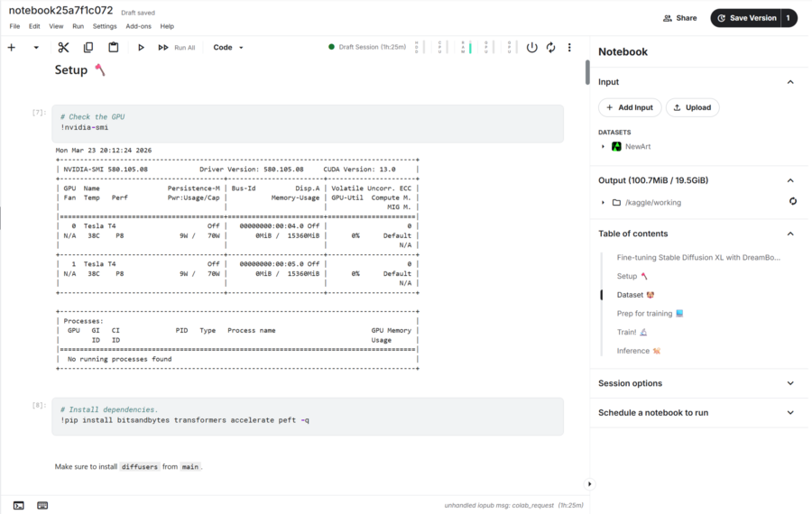Paste cell using the clipboard icon
The height and width of the screenshot is (514, 812).
(113, 48)
